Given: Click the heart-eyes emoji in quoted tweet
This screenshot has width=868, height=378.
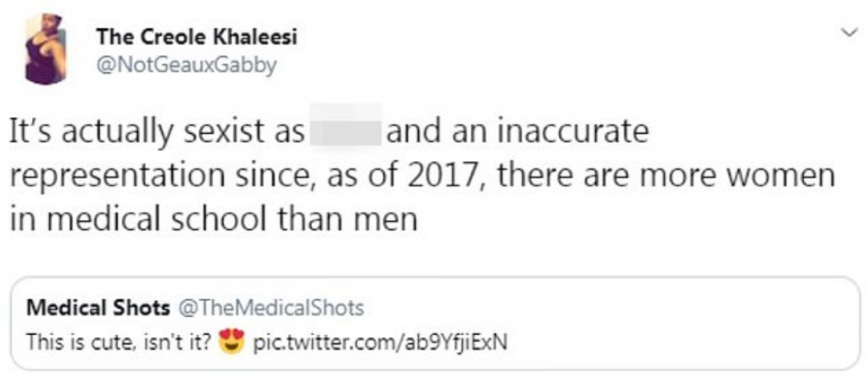Looking at the screenshot, I should 229,342.
